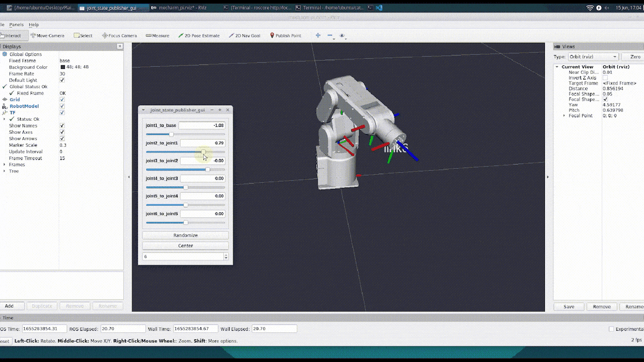Open the view Type dropdown
The width and height of the screenshot is (644, 362).
click(x=592, y=57)
